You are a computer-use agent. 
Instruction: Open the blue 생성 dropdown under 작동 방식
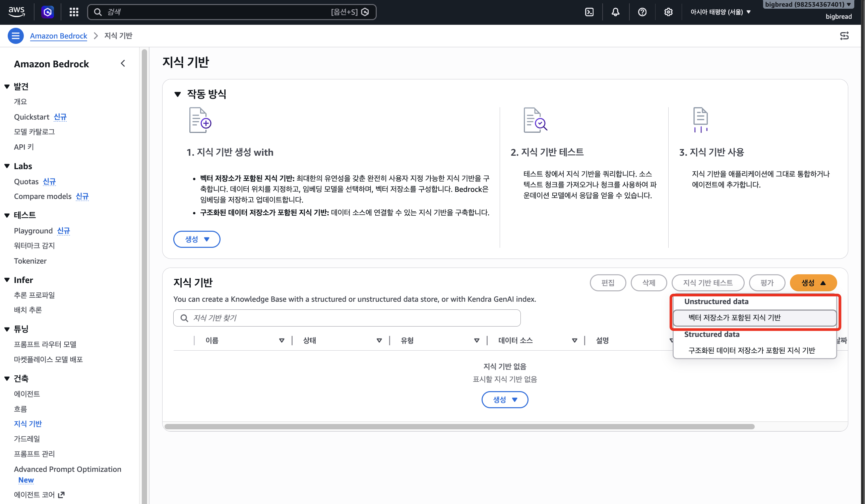click(197, 239)
